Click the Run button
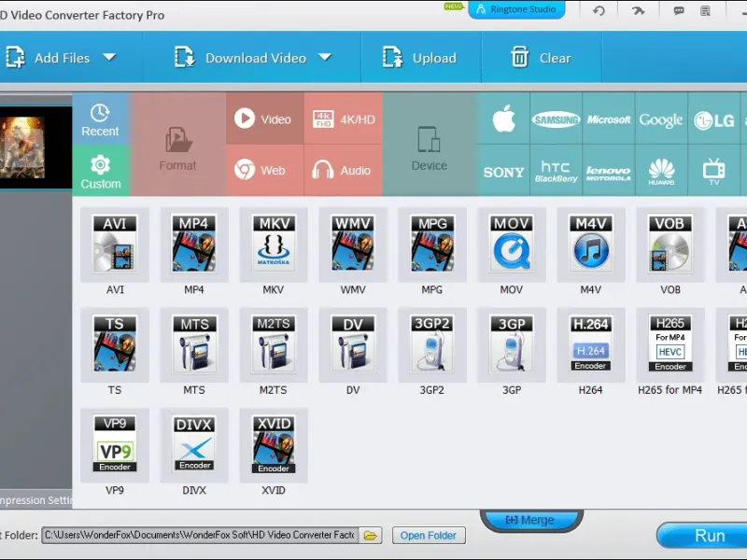The image size is (747, 560). 704,535
